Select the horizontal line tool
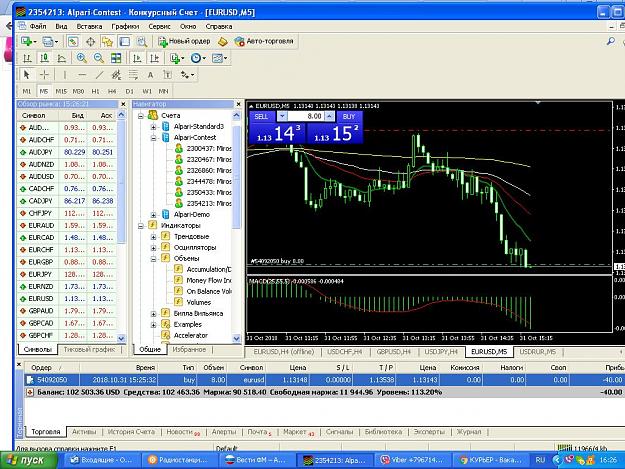Image resolution: width=625 pixels, height=469 pixels. pyautogui.click(x=82, y=75)
